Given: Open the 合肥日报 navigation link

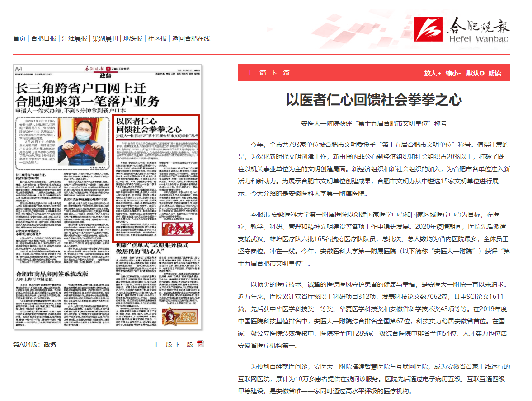Looking at the screenshot, I should [44, 38].
